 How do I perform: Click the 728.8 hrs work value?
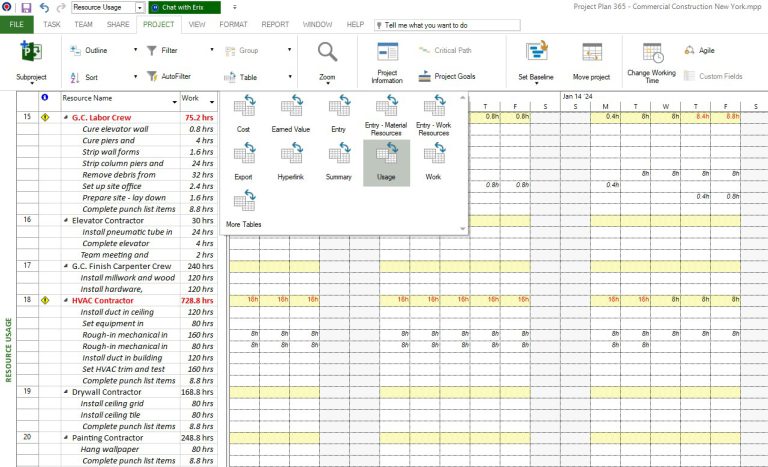pos(197,300)
